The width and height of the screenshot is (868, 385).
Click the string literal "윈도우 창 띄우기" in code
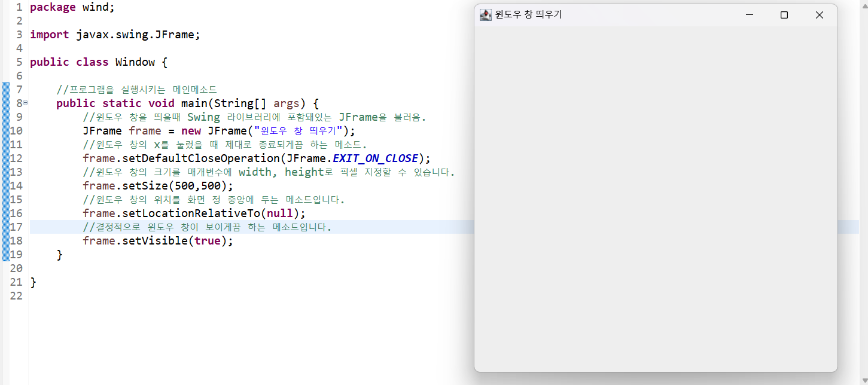(299, 131)
